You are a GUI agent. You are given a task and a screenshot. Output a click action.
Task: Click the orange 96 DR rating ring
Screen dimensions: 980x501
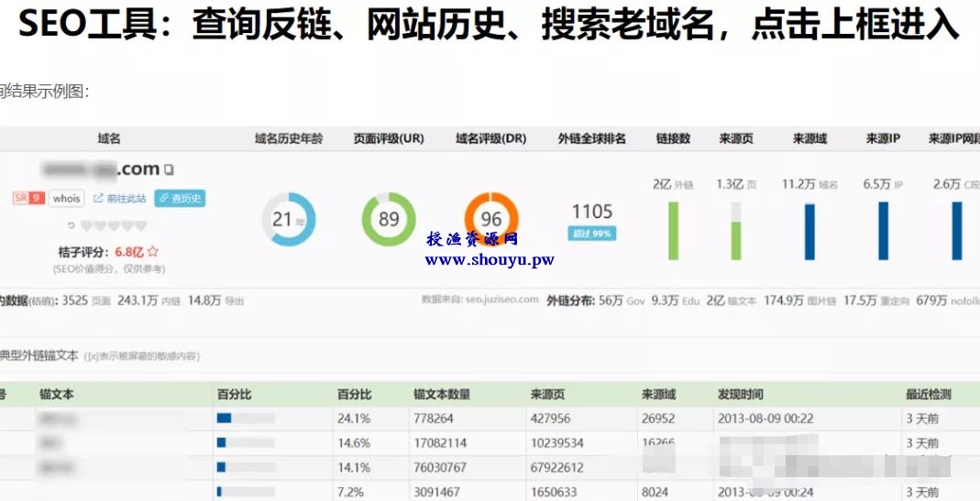tap(491, 219)
